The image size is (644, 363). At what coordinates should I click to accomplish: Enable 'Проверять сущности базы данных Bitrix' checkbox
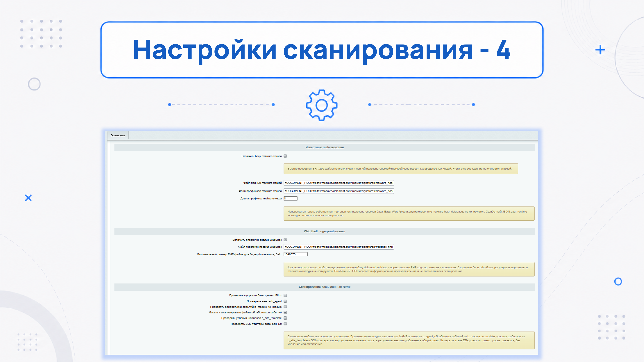point(285,296)
